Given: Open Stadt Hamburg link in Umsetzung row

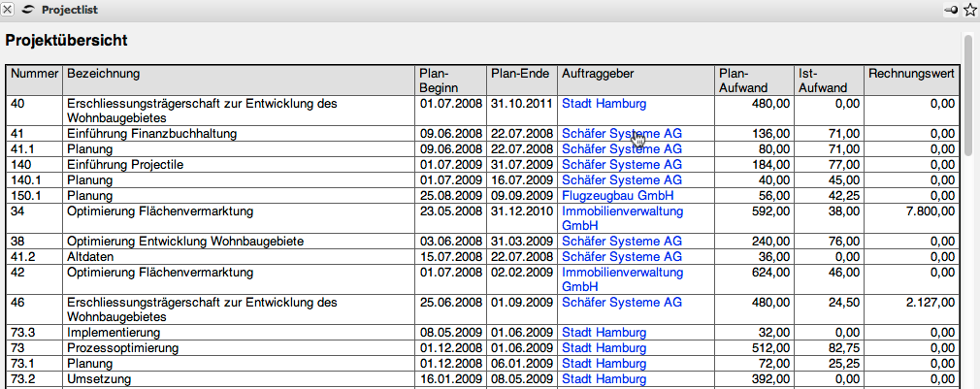Looking at the screenshot, I should click(604, 379).
